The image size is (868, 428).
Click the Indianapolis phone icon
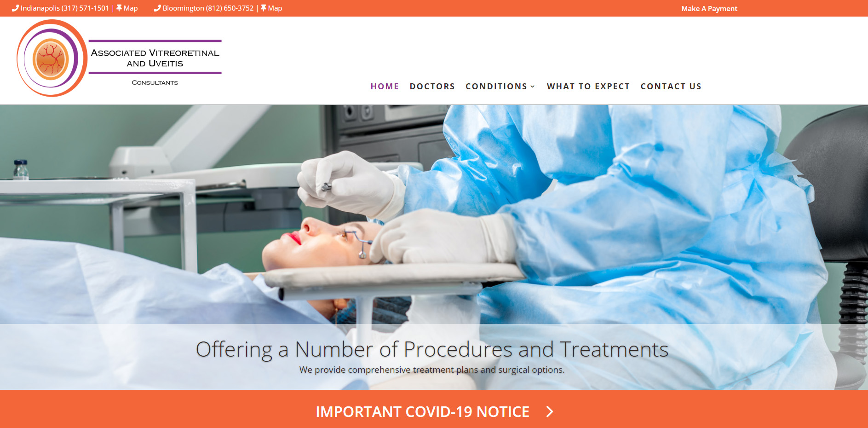pos(15,8)
